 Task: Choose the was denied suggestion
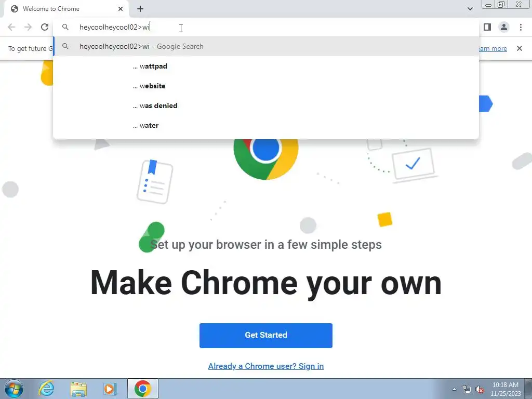coord(266,105)
